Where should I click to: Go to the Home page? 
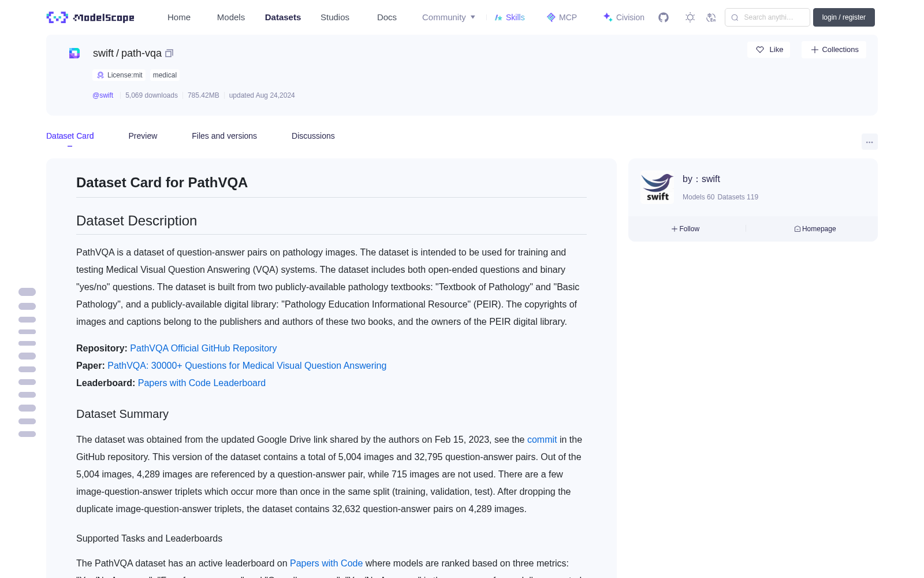coord(179,17)
